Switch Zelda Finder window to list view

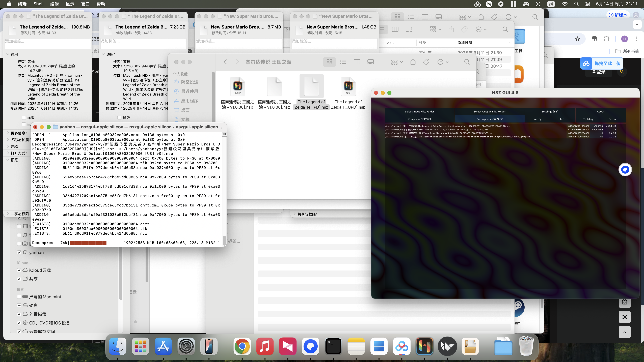[x=343, y=62]
